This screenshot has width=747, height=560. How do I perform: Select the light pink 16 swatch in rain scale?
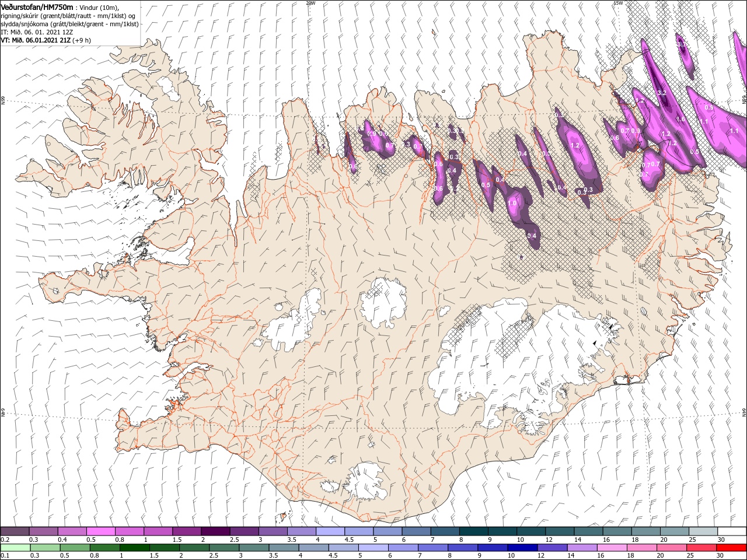click(612, 548)
